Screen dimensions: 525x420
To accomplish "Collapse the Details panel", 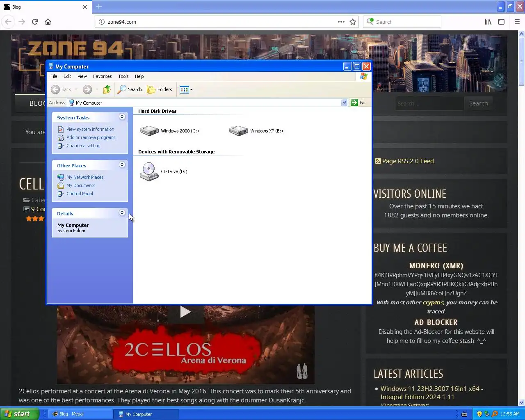I will pyautogui.click(x=122, y=213).
